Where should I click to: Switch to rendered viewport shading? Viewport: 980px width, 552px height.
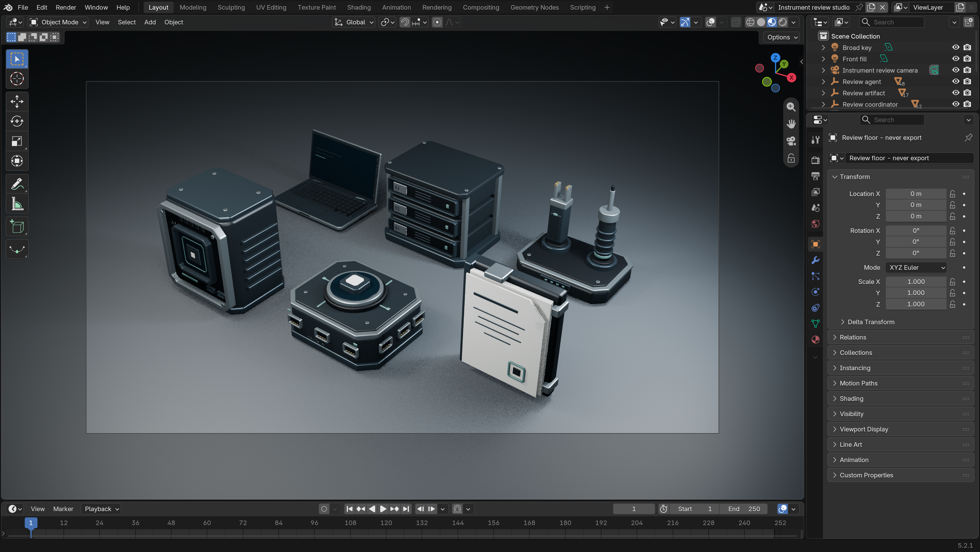pos(783,22)
